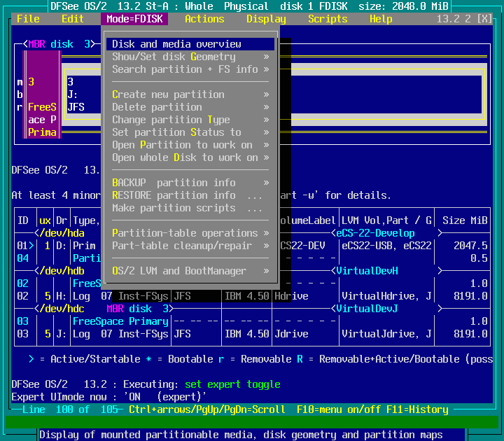Image resolution: width=504 pixels, height=441 pixels.
Task: Click the green progress bar at bottom
Action: click(x=252, y=422)
